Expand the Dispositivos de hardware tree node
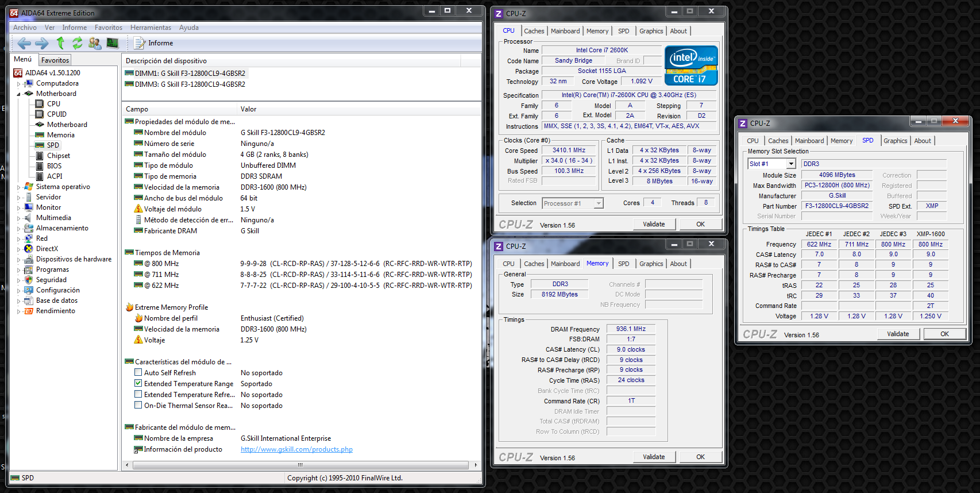 coord(18,260)
